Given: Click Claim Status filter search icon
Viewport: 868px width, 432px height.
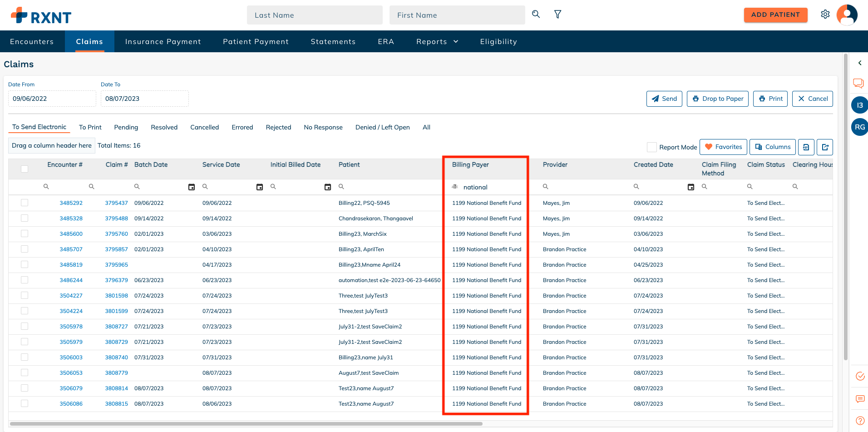Looking at the screenshot, I should pyautogui.click(x=750, y=187).
